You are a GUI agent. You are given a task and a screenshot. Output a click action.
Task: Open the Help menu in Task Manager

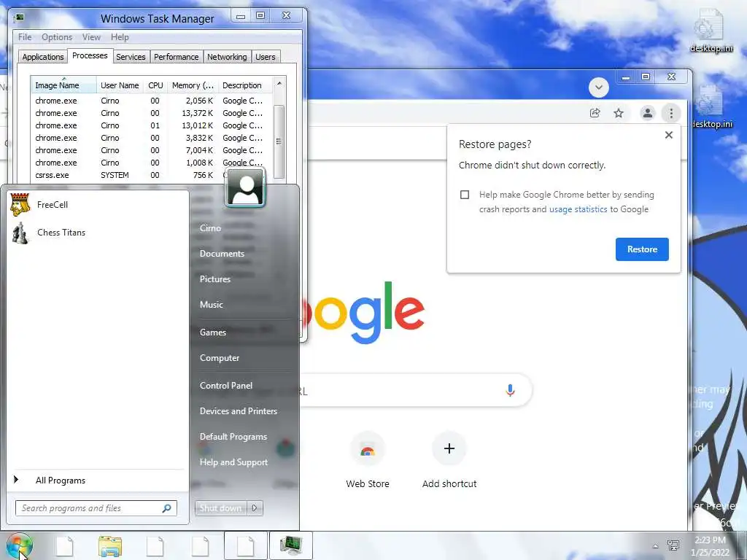(x=120, y=36)
